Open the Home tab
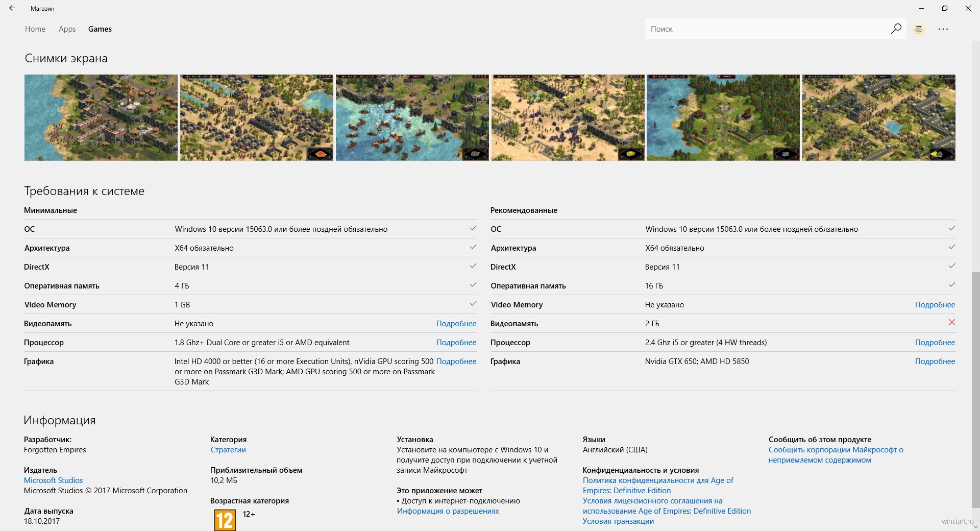This screenshot has width=980, height=531. point(35,29)
